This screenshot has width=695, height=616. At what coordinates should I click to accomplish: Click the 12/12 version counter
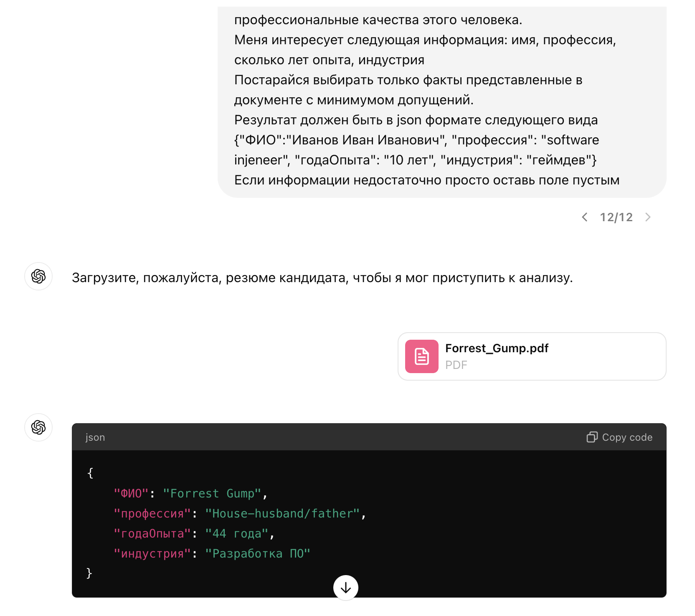pyautogui.click(x=616, y=217)
